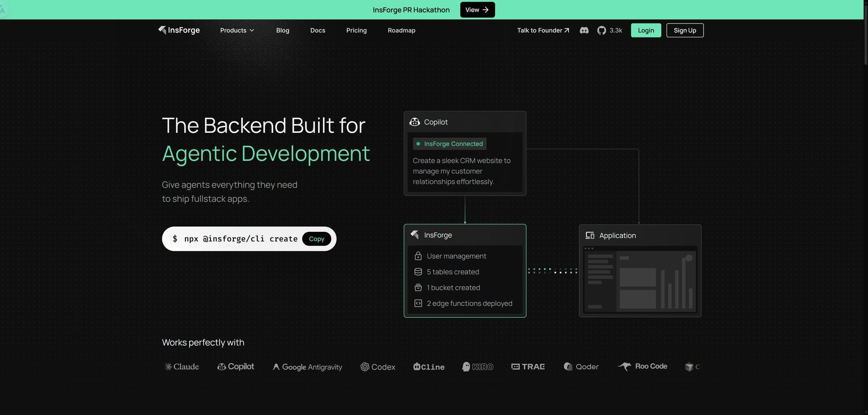Screen dimensions: 868x415
Task: Click the Application card icon
Action: click(x=590, y=235)
